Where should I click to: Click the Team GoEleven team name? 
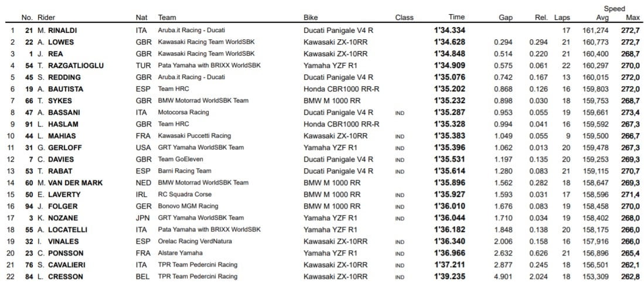point(178,159)
